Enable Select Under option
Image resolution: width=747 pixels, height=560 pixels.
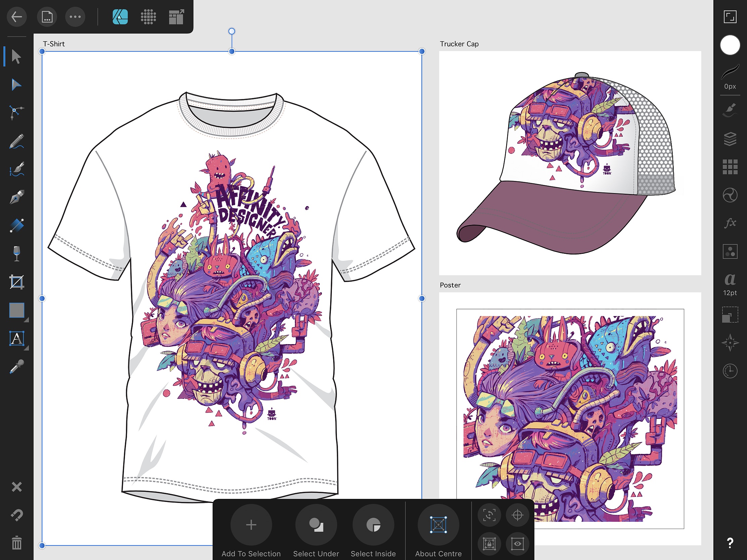pos(316,525)
